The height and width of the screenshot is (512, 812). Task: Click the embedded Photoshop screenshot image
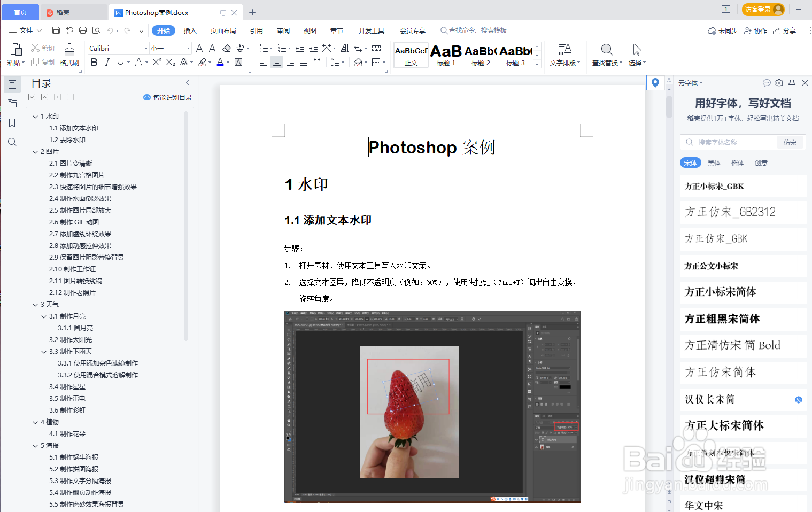click(432, 407)
